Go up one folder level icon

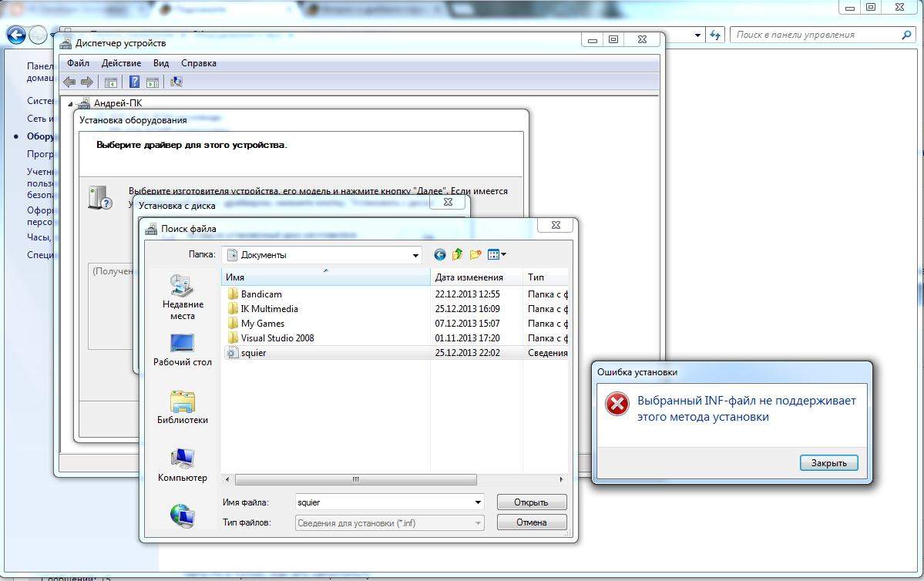457,254
